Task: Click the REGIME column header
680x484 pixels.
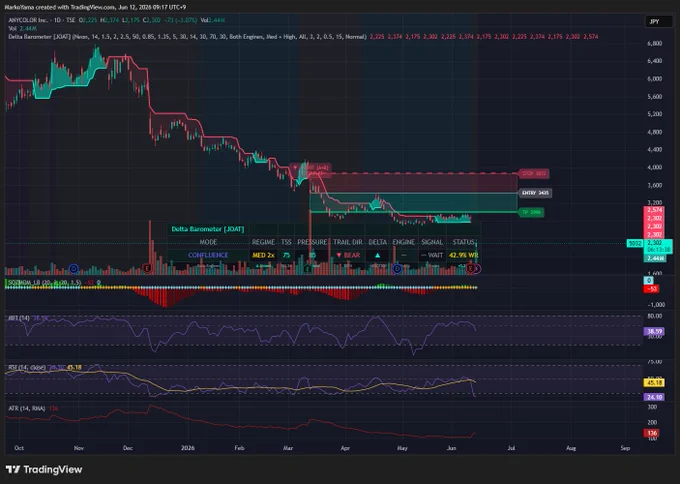Action: pyautogui.click(x=263, y=242)
